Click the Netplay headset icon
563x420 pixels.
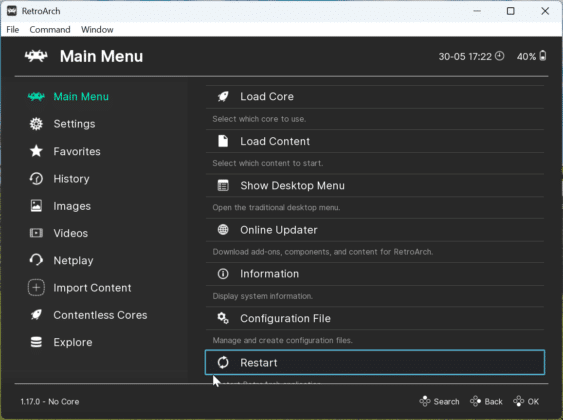click(x=36, y=260)
